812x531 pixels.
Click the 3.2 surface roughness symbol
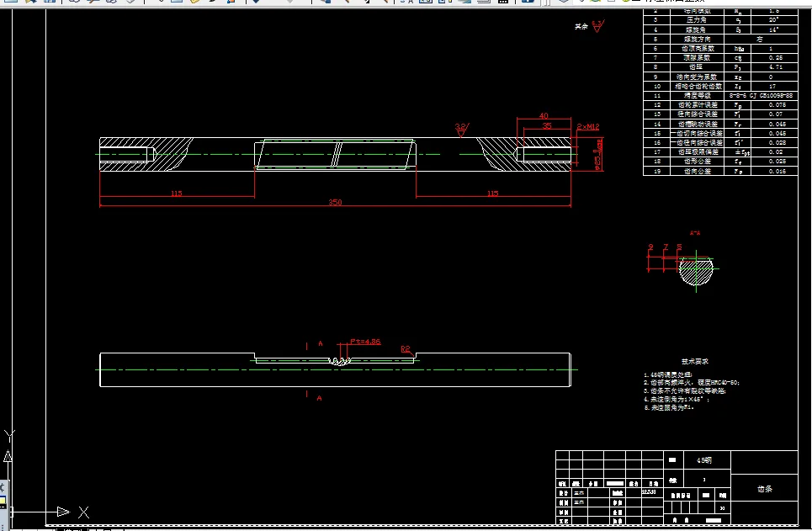point(461,130)
